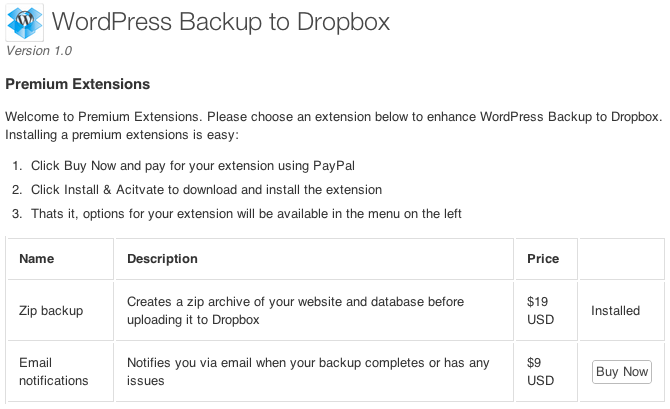670x409 pixels.
Task: Click the WordPress Dropbox plugin logo icon
Action: coord(24,23)
